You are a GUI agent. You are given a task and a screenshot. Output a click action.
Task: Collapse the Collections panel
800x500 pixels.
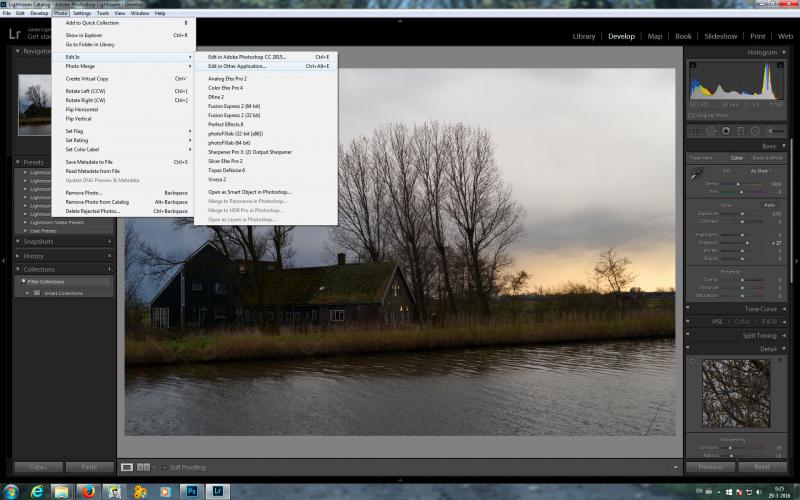(x=17, y=269)
